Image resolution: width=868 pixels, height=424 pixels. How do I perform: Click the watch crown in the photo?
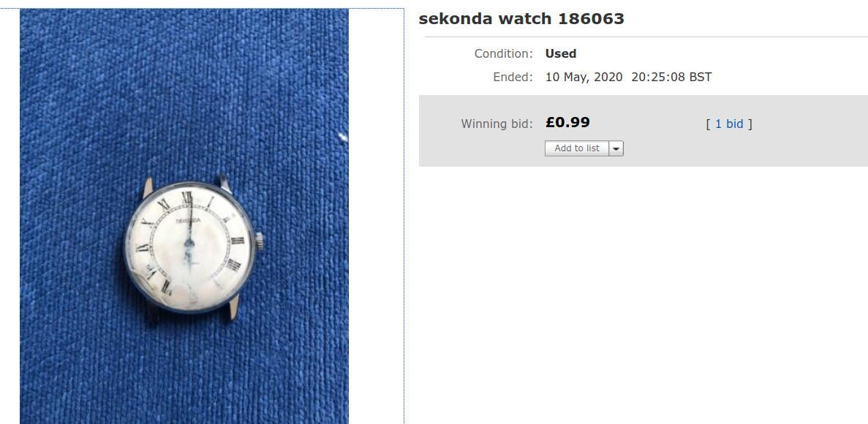click(259, 241)
